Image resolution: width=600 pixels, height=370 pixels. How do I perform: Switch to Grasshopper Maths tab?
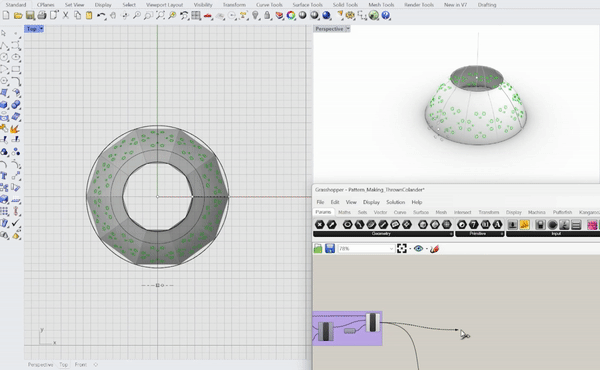[344, 212]
